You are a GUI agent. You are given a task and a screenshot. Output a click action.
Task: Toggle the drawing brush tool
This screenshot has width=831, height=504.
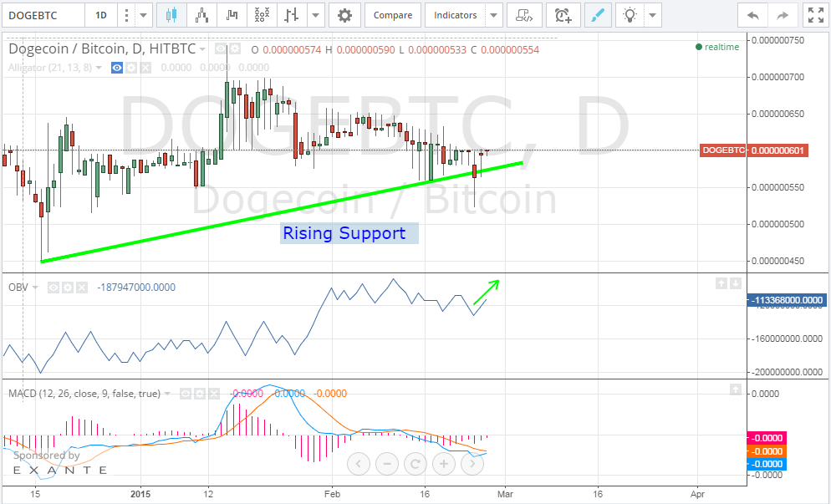(598, 15)
